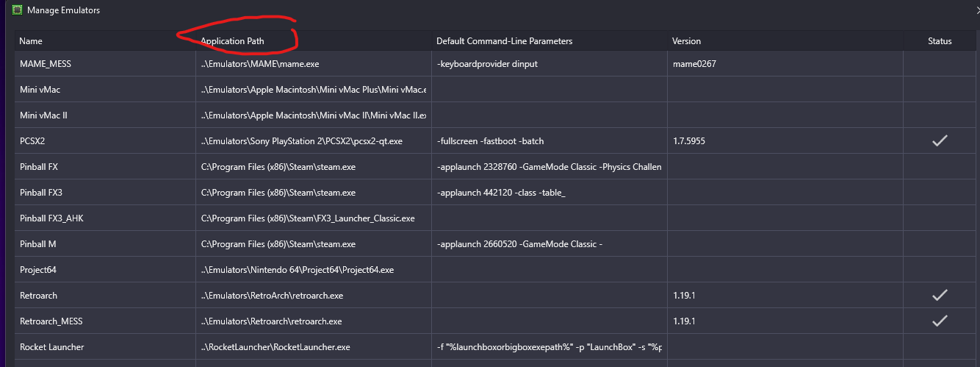Viewport: 980px width, 367px height.
Task: Sort by the Version column header
Action: coord(785,41)
